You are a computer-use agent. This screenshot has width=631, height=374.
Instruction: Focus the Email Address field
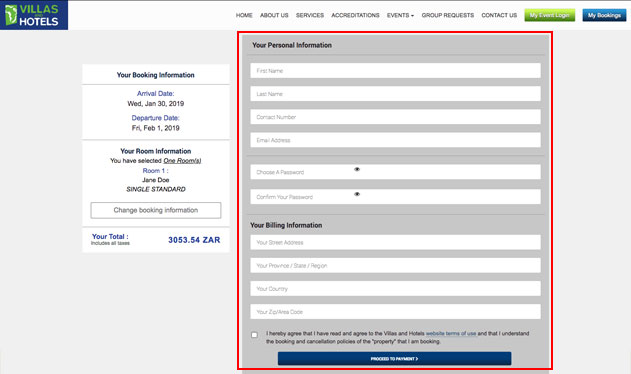pos(395,140)
